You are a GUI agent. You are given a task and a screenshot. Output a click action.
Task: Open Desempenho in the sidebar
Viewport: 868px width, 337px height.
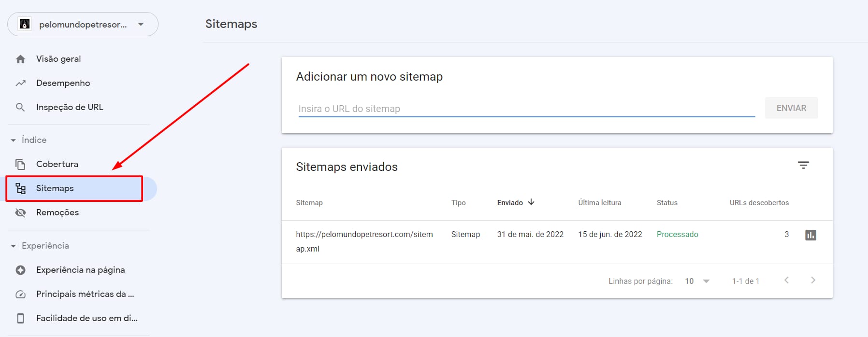point(63,83)
